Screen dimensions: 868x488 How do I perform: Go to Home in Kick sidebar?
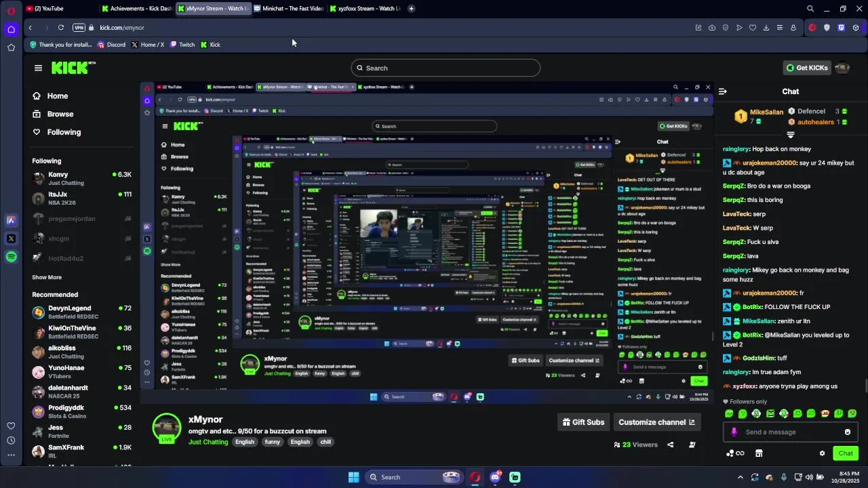pyautogui.click(x=51, y=96)
